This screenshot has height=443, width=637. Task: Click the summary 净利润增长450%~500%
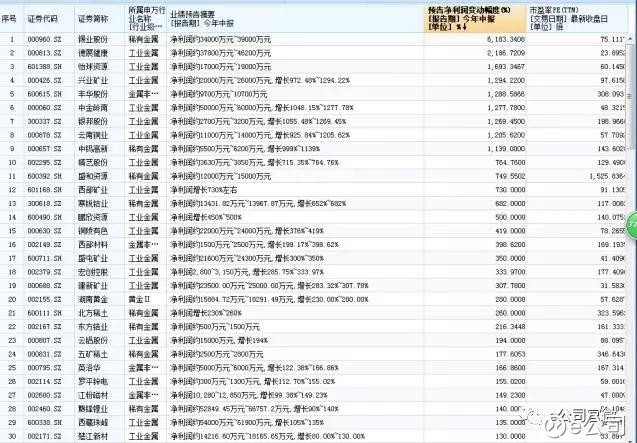(206, 217)
